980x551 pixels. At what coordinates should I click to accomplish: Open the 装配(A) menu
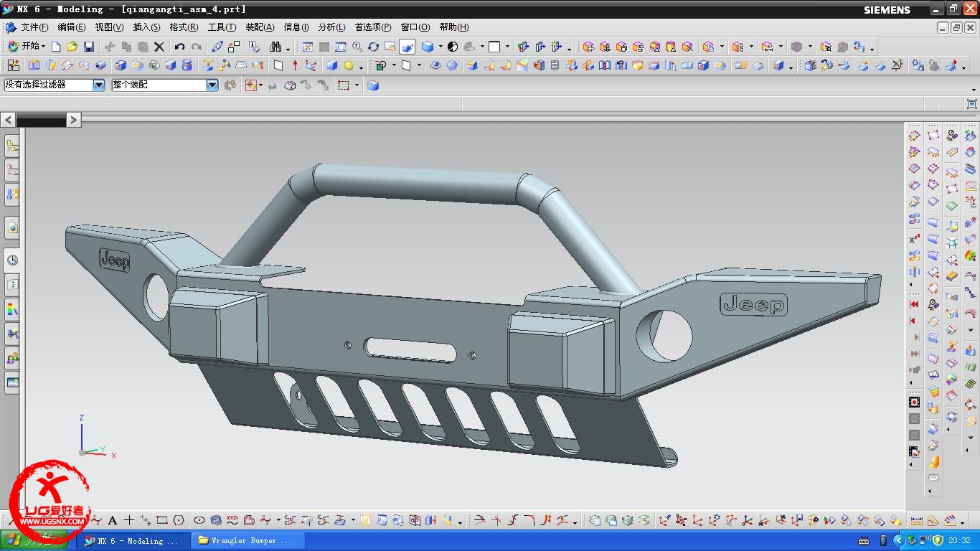coord(260,27)
